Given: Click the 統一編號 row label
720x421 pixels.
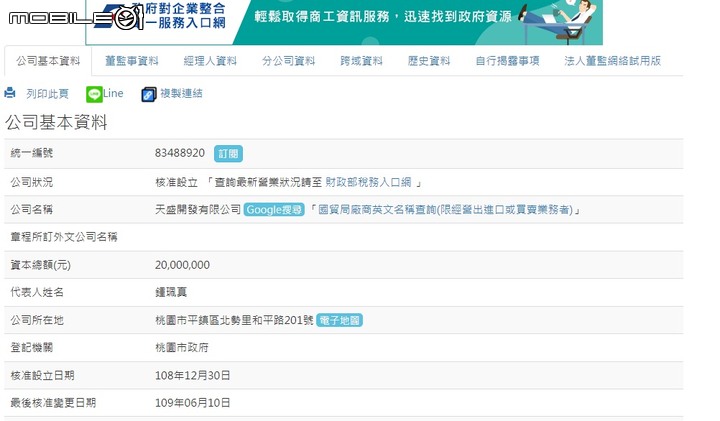Looking at the screenshot, I should click(x=32, y=153).
